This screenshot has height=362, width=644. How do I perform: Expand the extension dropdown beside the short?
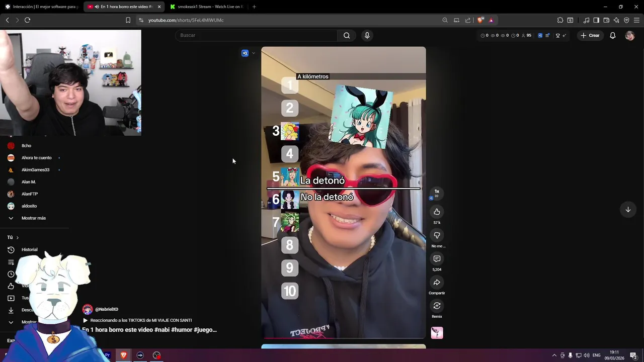pos(254,53)
